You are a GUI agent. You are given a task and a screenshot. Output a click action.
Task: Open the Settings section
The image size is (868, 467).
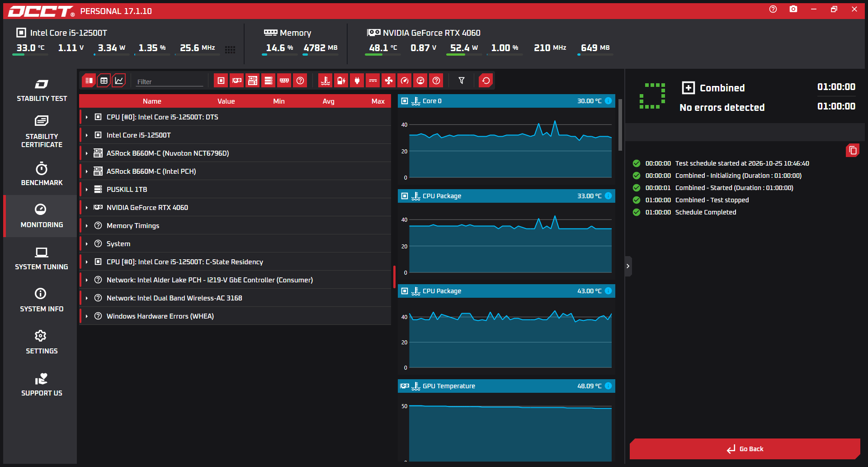pos(42,343)
